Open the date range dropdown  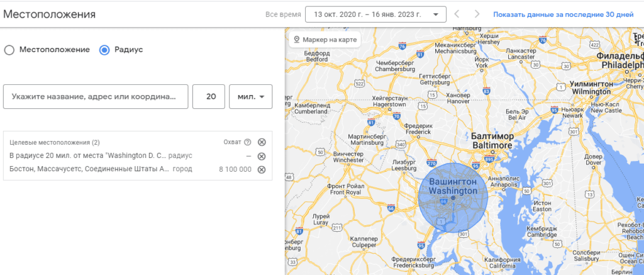[x=376, y=14]
